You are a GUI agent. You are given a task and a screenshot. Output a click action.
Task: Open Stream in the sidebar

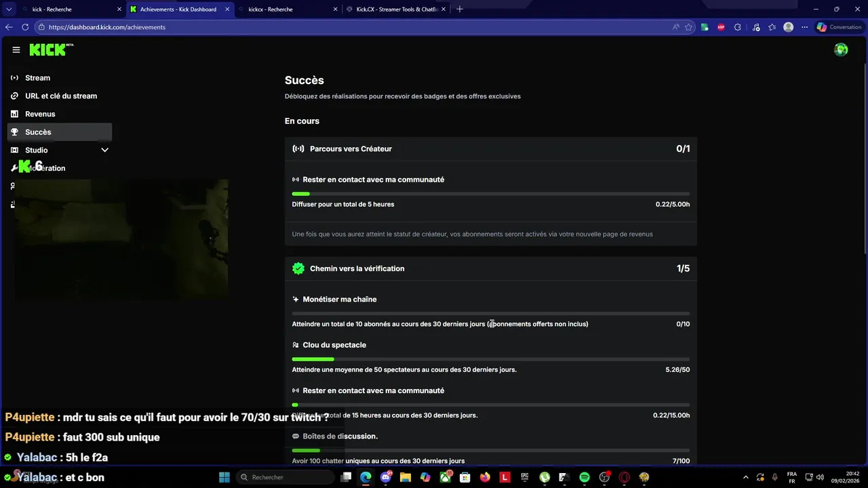pos(60,78)
